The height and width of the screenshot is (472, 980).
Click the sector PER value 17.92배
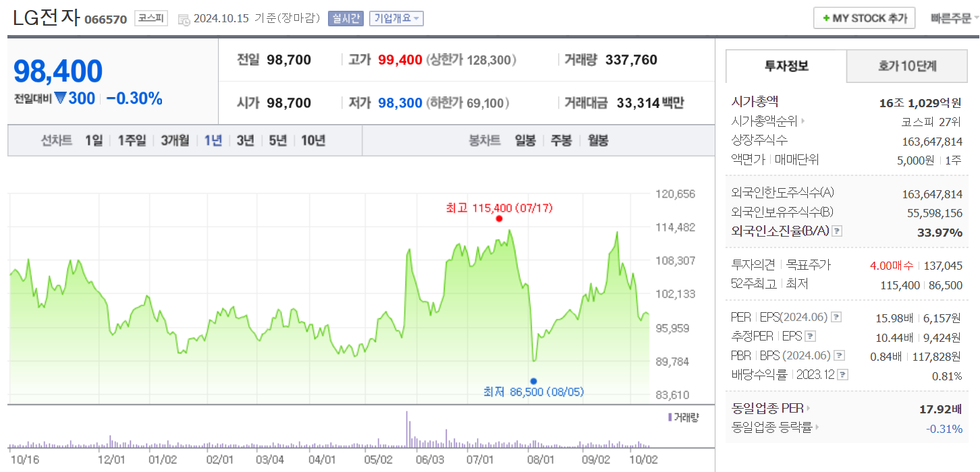pos(940,409)
